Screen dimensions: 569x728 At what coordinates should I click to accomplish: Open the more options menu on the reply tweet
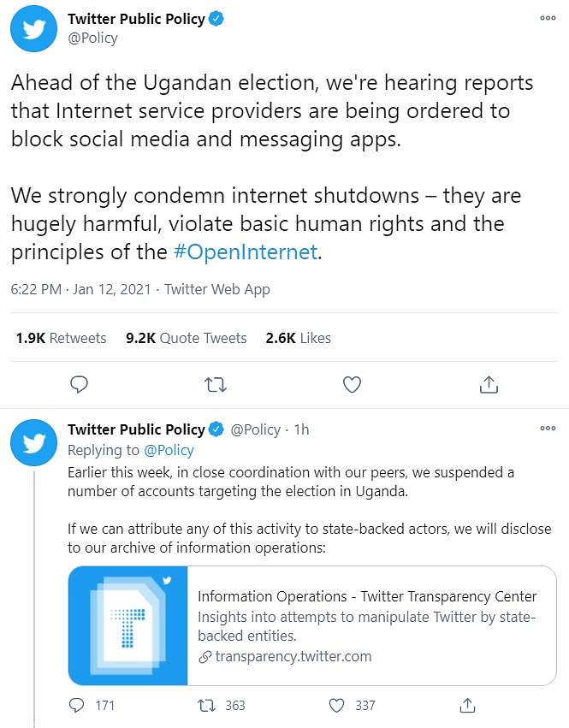pos(548,428)
